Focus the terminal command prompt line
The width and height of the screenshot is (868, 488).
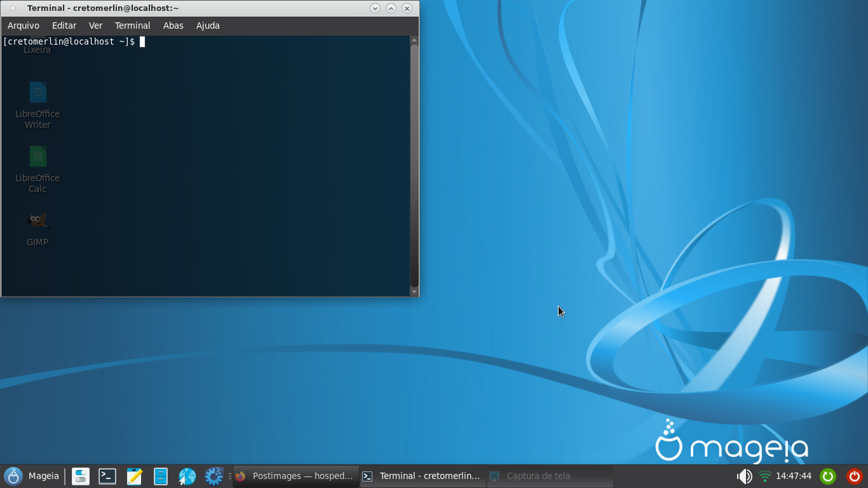[73, 42]
